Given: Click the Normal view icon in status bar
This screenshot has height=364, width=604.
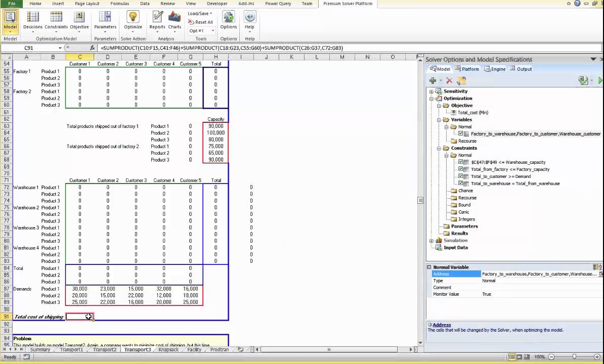Looking at the screenshot, I should [x=512, y=357].
